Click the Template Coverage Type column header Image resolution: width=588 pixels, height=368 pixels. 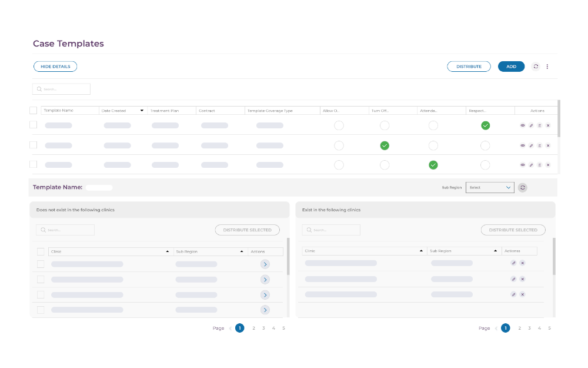pos(282,111)
